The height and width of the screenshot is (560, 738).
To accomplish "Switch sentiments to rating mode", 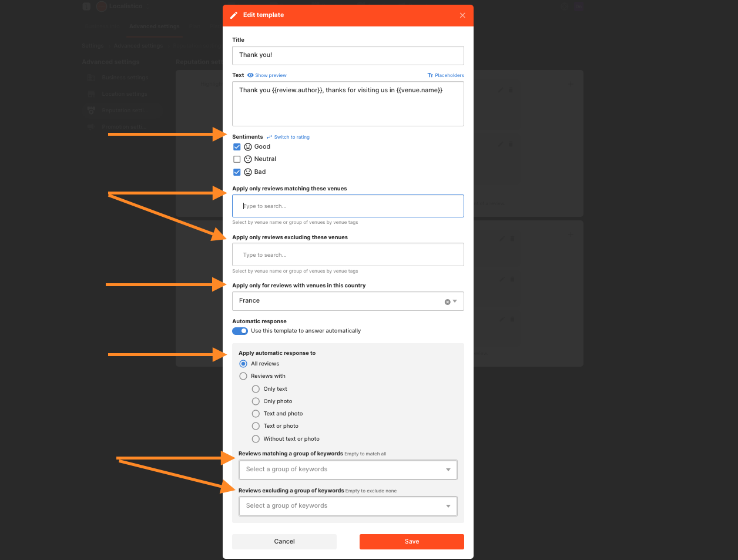I will (288, 137).
